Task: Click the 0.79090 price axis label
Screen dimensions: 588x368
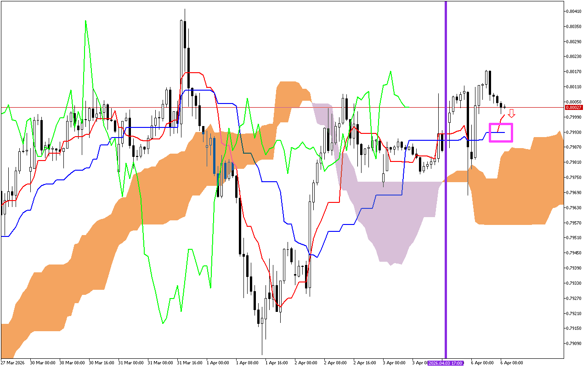Action: coord(575,343)
